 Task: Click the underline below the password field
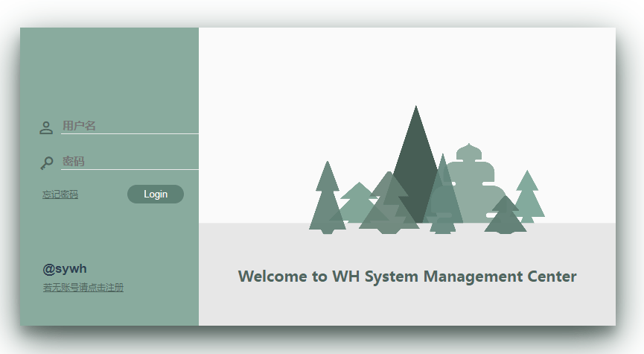tap(130, 169)
